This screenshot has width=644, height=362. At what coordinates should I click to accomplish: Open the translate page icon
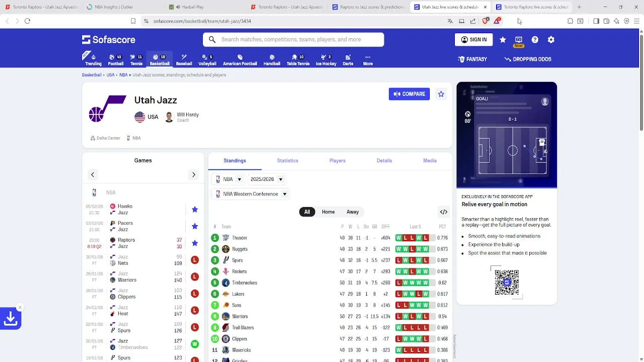(x=450, y=21)
